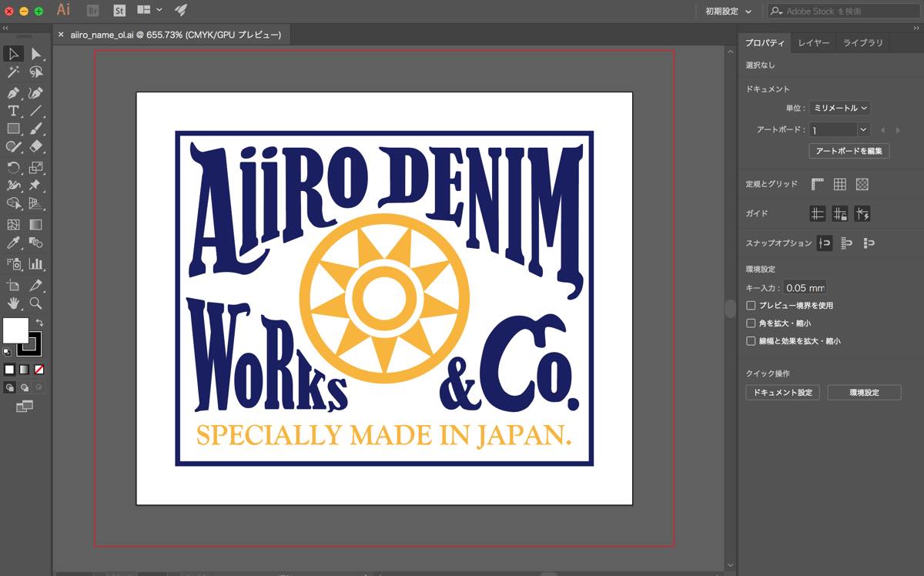Reset to default fill and stroke
The height and width of the screenshot is (576, 924).
pyautogui.click(x=7, y=352)
